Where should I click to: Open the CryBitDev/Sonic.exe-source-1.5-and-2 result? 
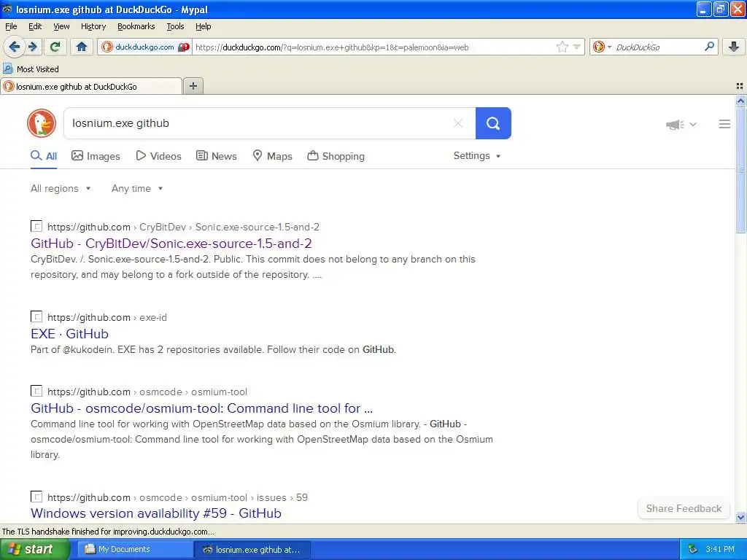[171, 244]
